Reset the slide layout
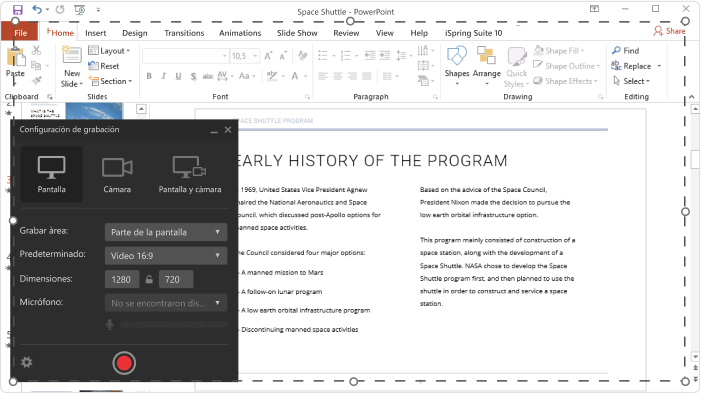 tap(104, 66)
